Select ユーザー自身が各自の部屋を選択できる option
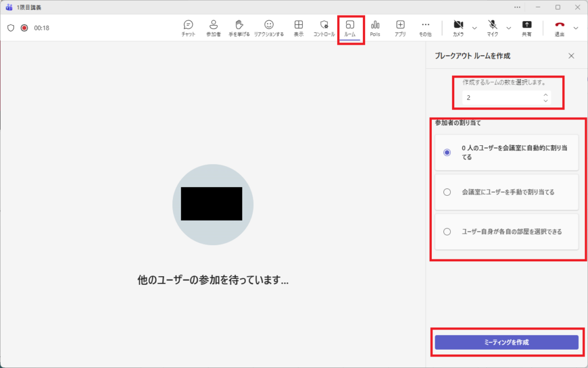Viewport: 588px width, 368px height. [x=447, y=232]
